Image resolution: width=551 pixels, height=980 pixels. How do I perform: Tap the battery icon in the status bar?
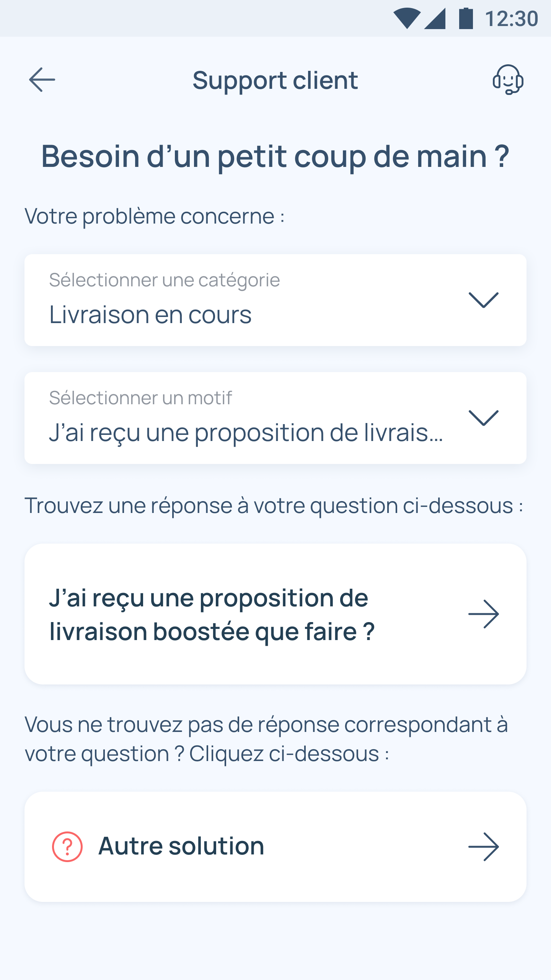click(466, 18)
